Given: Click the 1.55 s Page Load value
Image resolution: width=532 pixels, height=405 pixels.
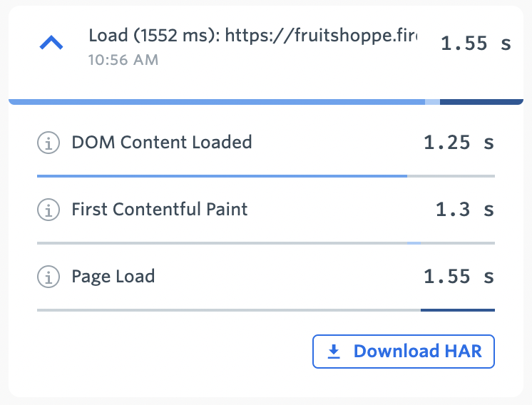Looking at the screenshot, I should click(x=459, y=277).
